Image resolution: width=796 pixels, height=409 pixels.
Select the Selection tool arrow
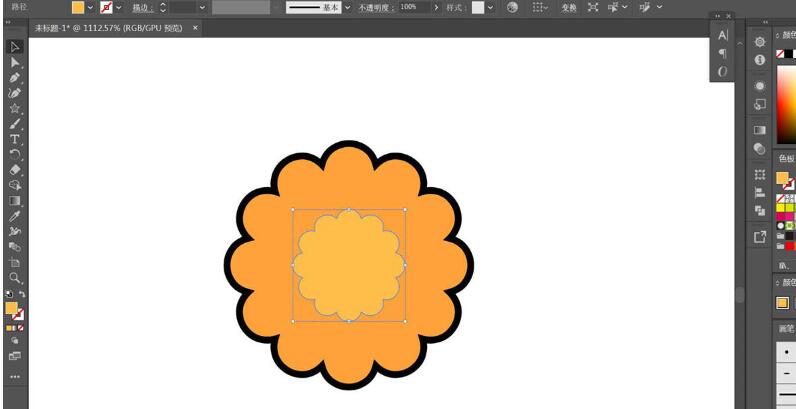15,47
